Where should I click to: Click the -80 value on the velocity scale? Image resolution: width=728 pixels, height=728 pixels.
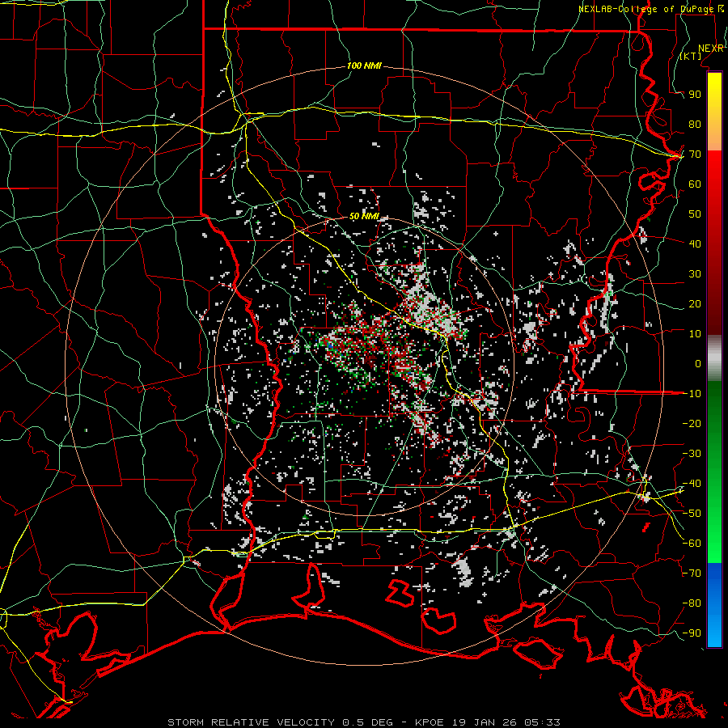pyautogui.click(x=692, y=603)
